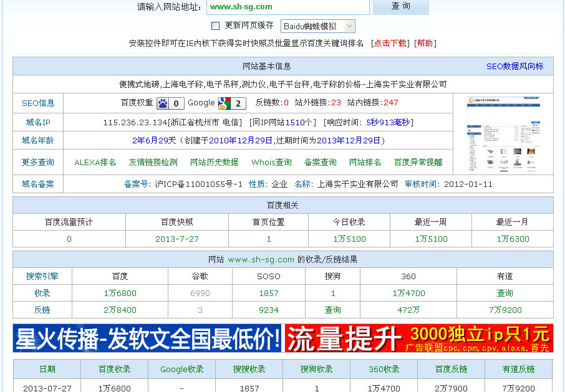Click the 2013-07-27 date cell
This screenshot has width=565, height=392.
[47, 388]
